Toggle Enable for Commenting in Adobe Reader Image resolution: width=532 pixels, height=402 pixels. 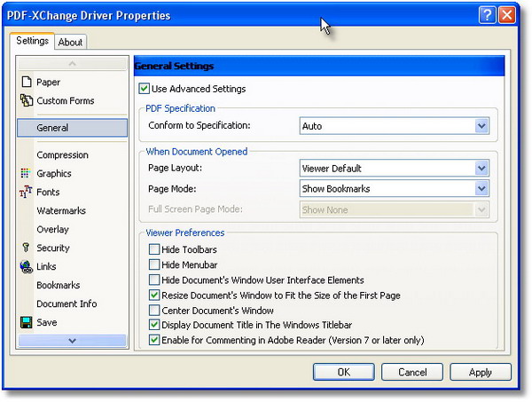tap(154, 340)
